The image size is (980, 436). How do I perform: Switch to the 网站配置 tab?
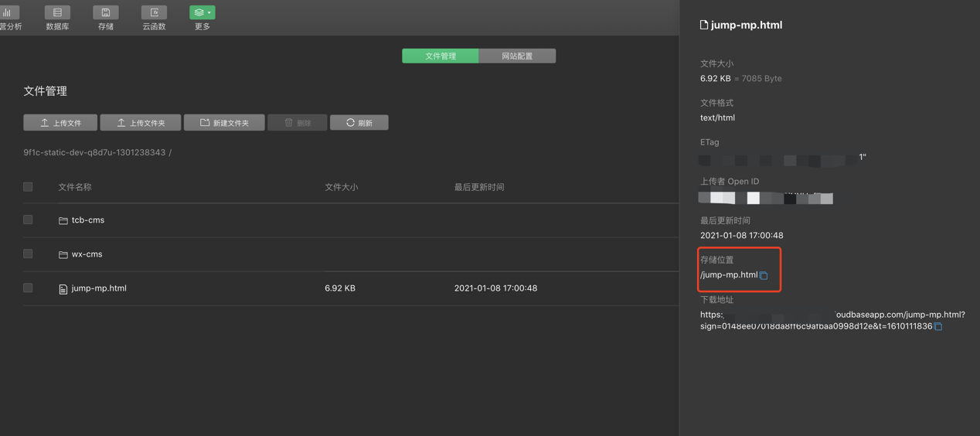pos(517,56)
